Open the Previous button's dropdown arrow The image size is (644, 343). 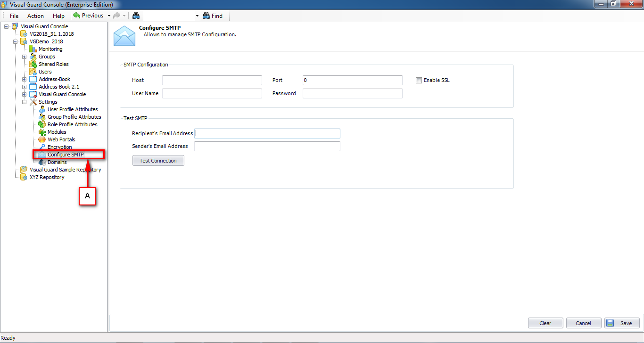coord(108,16)
